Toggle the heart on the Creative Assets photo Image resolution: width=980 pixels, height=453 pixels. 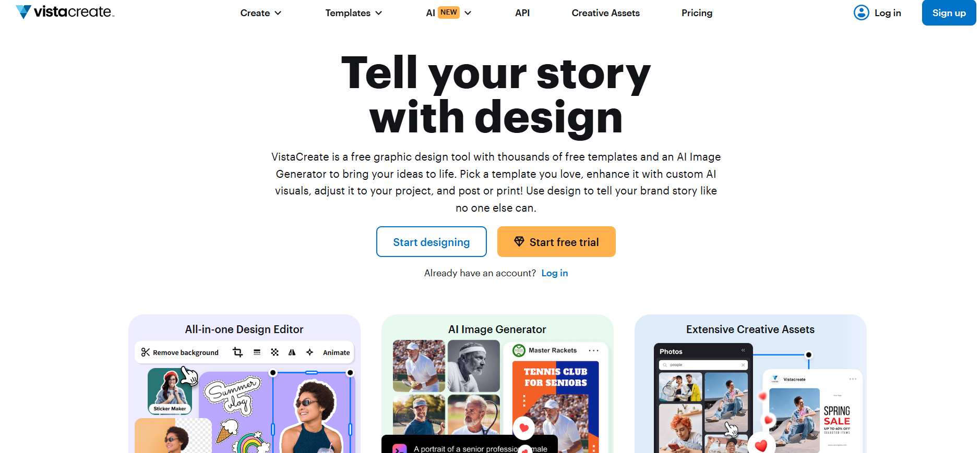click(761, 444)
